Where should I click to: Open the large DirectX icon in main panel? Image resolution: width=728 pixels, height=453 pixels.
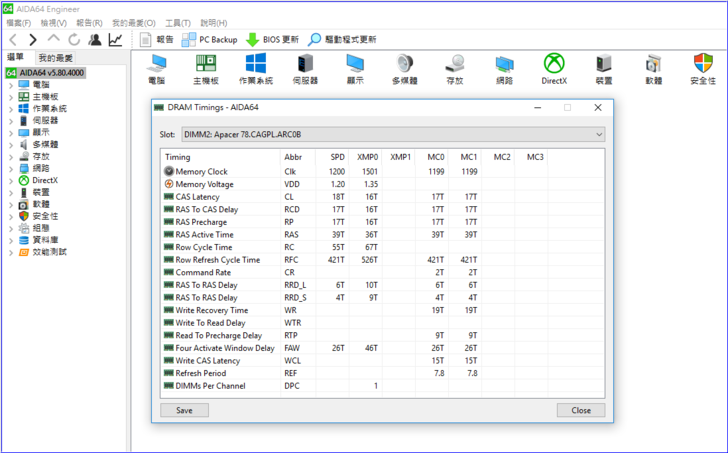coord(554,69)
